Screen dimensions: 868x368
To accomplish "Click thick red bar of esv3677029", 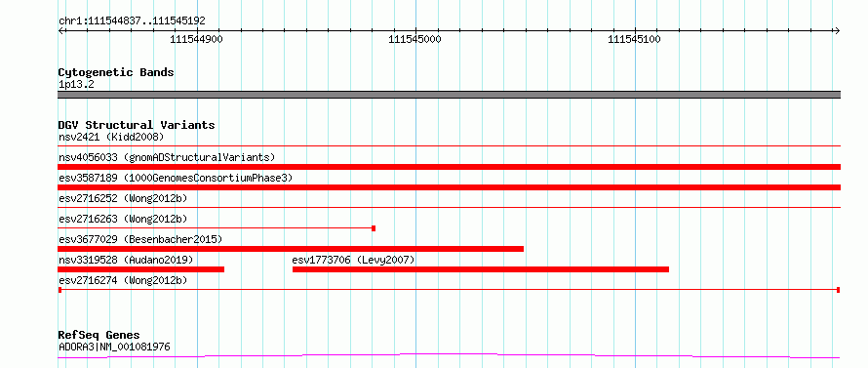I will pos(291,249).
